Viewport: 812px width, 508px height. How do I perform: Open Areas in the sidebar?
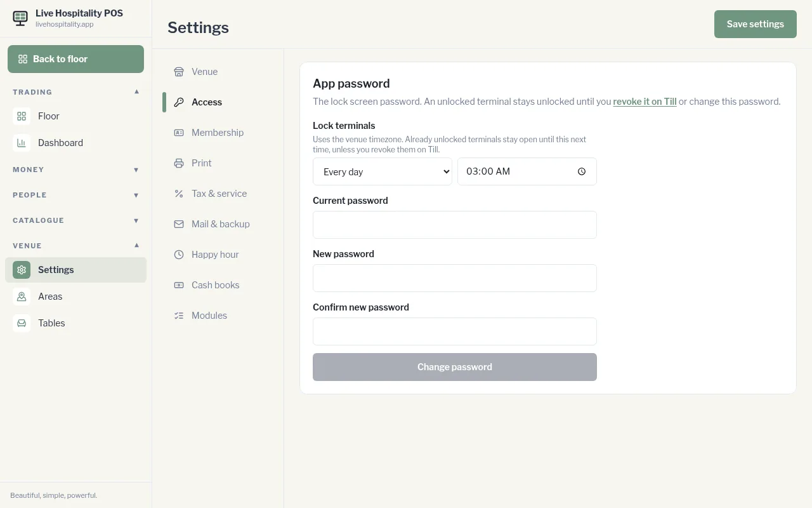(75, 297)
